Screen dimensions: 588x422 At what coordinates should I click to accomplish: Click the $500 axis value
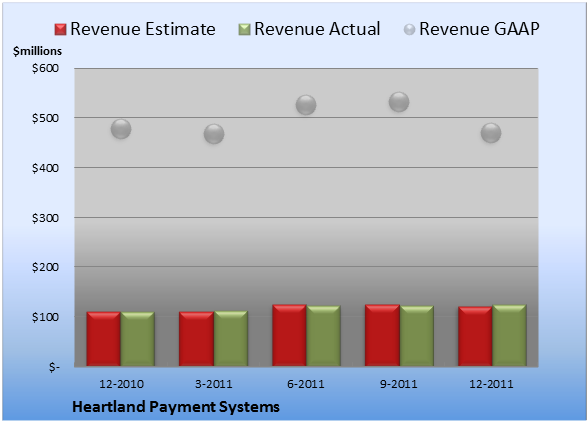[x=45, y=118]
